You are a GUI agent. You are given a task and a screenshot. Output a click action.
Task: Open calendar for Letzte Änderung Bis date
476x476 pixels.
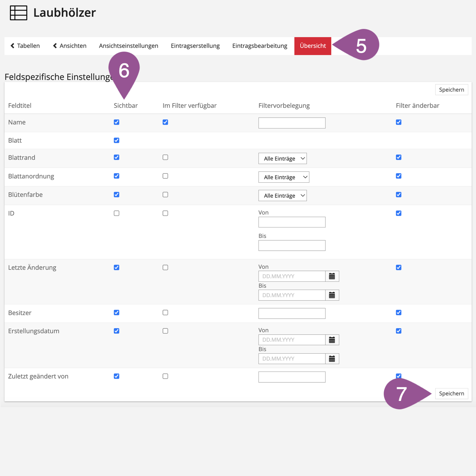coord(332,295)
